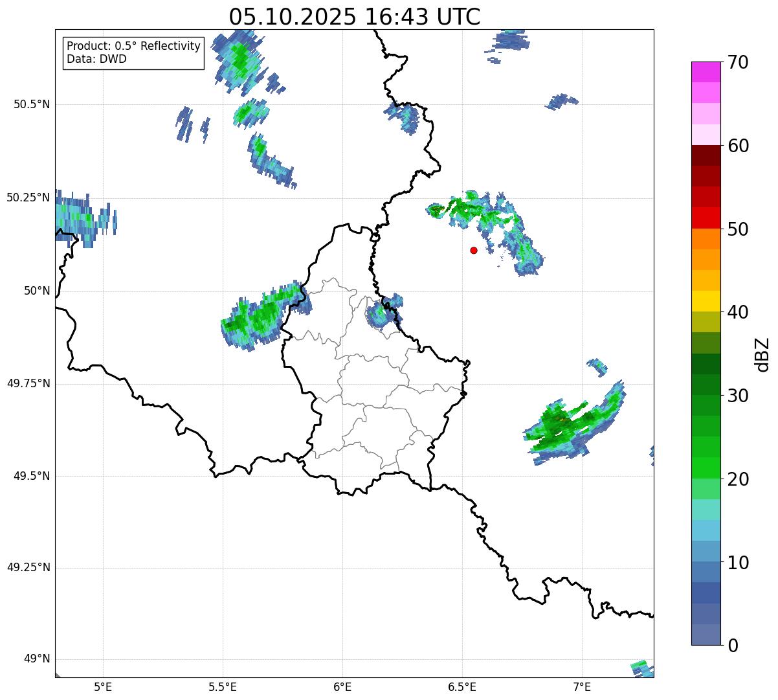Click the 'dBZ' colorbar axis label
Image resolution: width=778 pixels, height=700 pixels.
pos(762,354)
